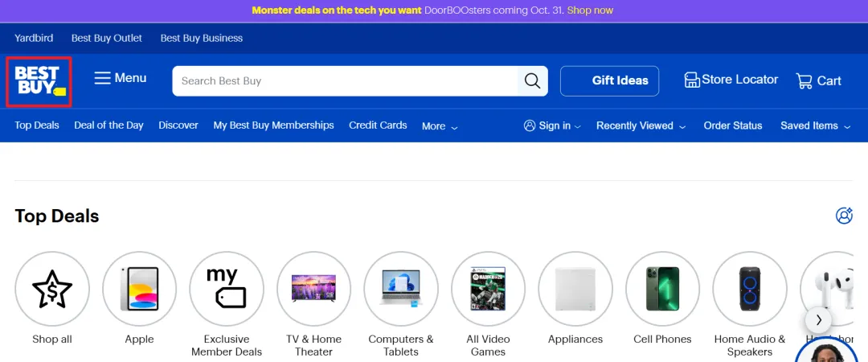
Task: Open Credit Cards page
Action: (378, 125)
